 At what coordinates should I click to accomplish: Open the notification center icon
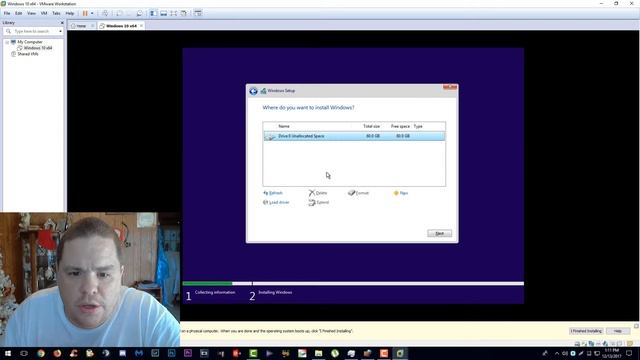(629, 353)
